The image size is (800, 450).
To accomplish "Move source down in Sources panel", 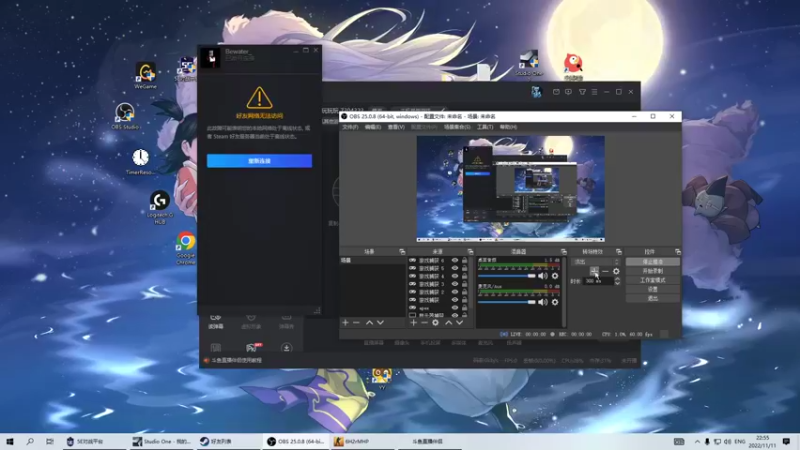I will pyautogui.click(x=459, y=322).
